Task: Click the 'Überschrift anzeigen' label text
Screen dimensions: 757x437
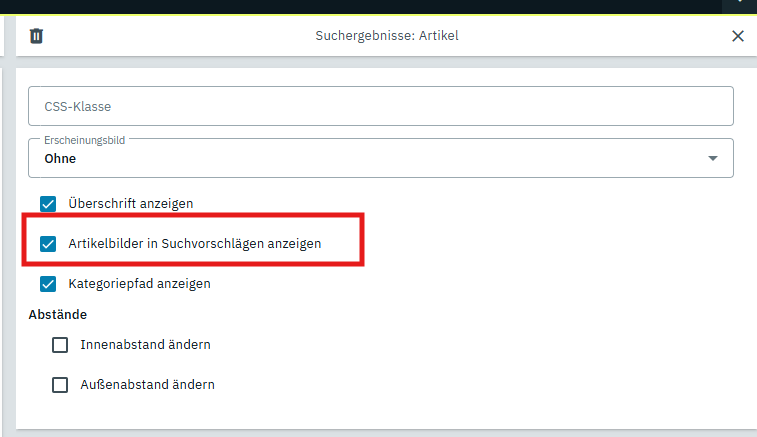Action: point(131,204)
